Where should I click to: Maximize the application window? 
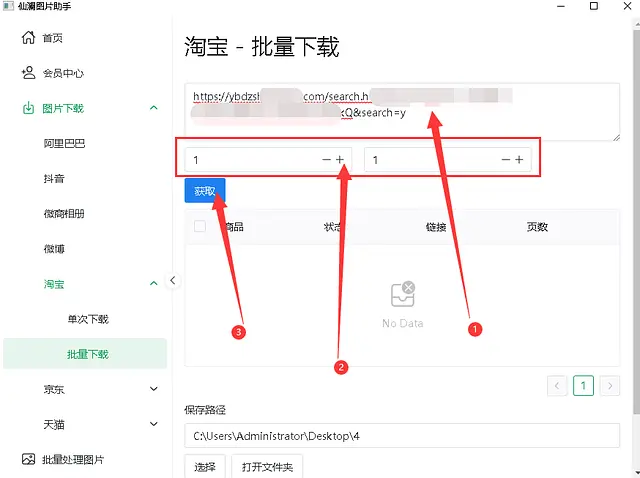point(594,6)
